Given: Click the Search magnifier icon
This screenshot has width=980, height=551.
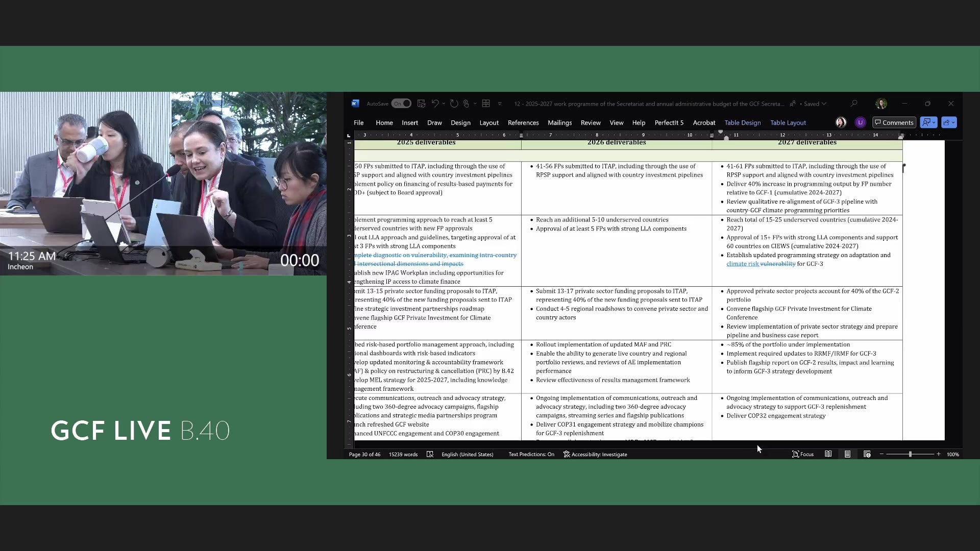Looking at the screenshot, I should tap(854, 104).
